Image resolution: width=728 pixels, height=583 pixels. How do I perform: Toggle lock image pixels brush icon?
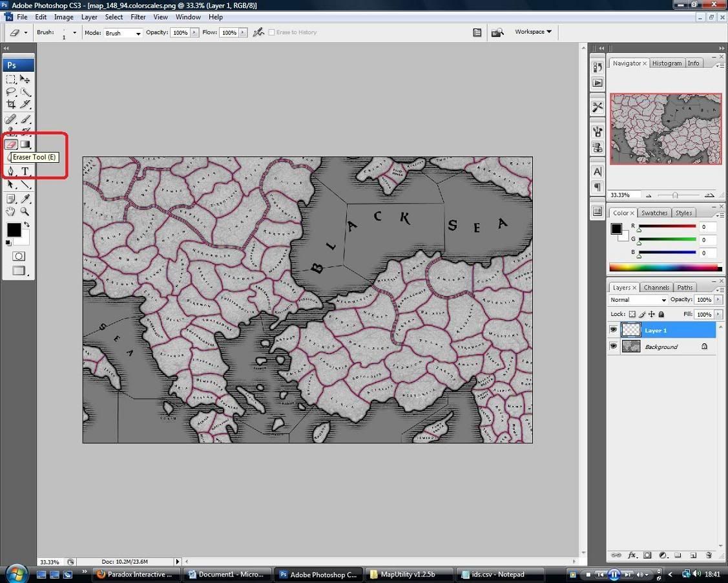click(x=642, y=315)
